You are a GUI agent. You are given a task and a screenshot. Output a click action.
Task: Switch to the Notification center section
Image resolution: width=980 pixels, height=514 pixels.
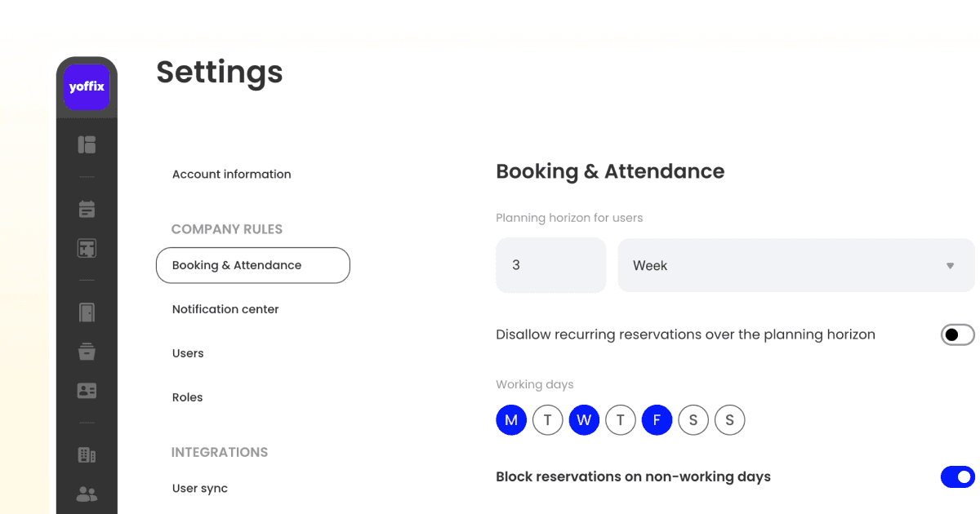(225, 308)
